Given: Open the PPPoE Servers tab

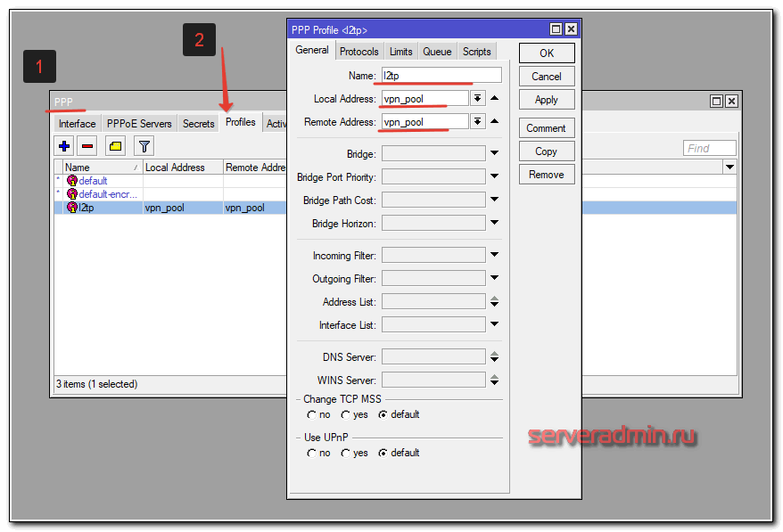Looking at the screenshot, I should [139, 124].
